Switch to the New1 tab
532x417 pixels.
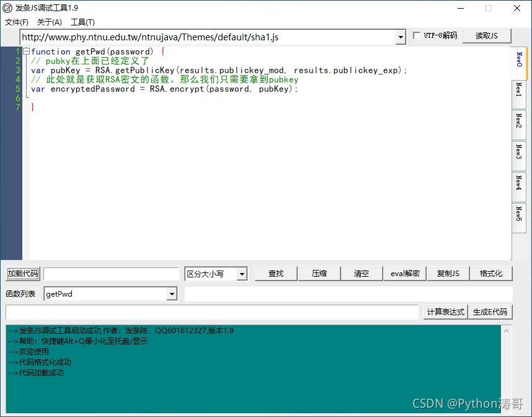[x=519, y=94]
